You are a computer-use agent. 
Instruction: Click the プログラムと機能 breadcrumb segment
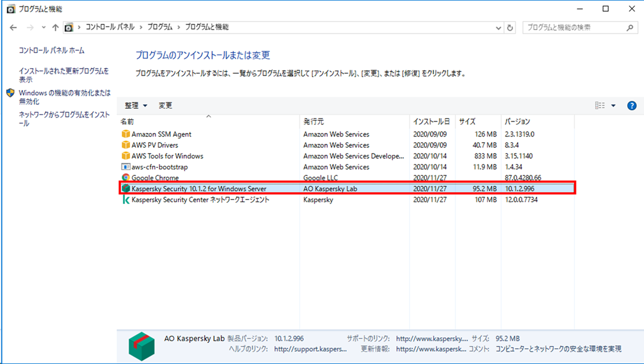pos(207,27)
